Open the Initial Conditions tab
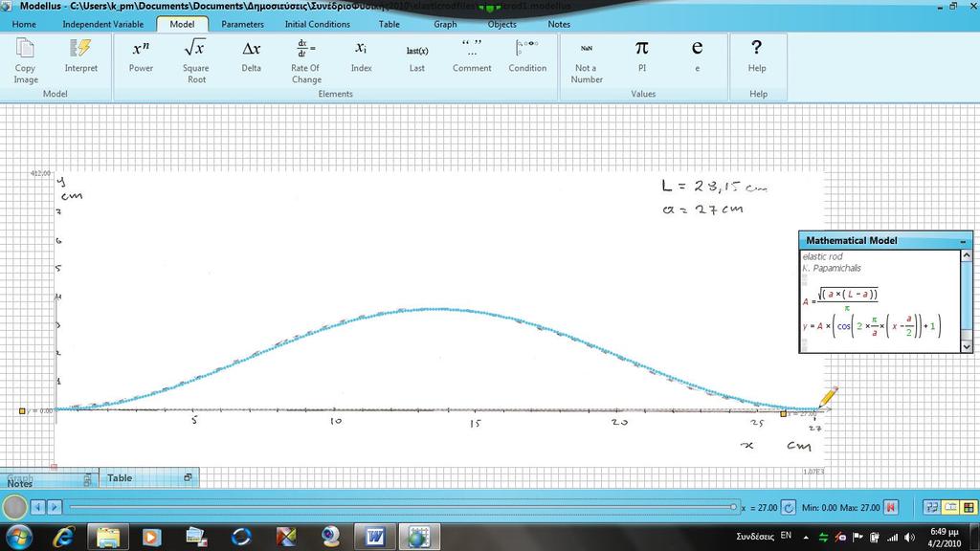This screenshot has width=980, height=551. (318, 24)
